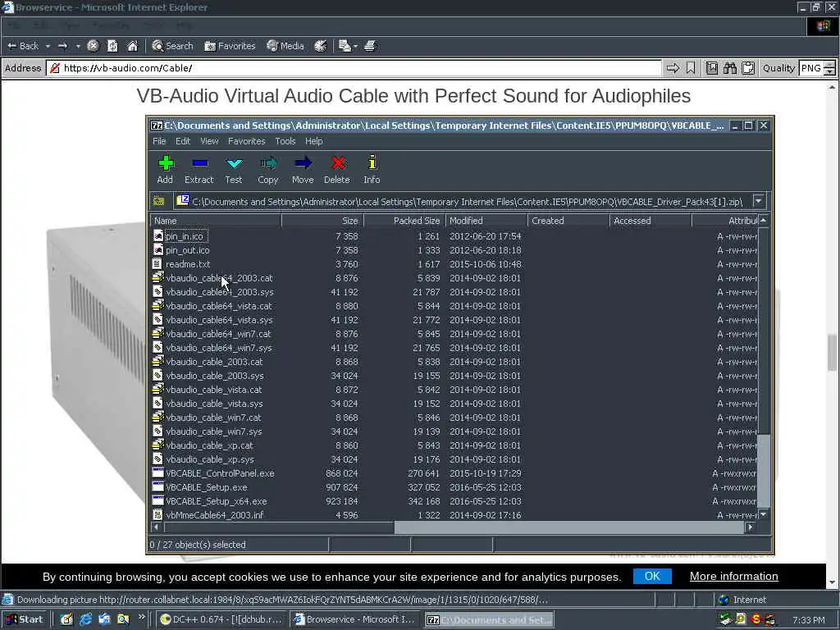The image size is (840, 630).
Task: Click the Forward arrow in Internet Explorer
Action: click(62, 46)
